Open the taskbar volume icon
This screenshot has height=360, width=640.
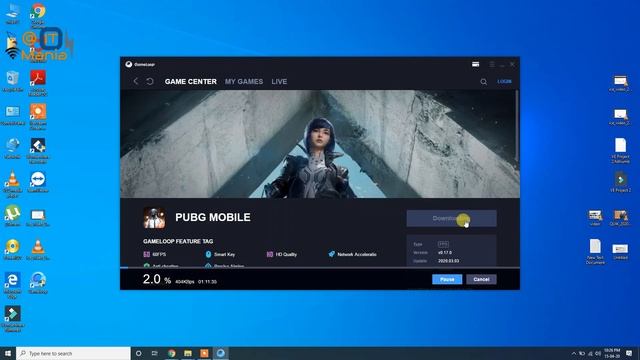(598, 353)
